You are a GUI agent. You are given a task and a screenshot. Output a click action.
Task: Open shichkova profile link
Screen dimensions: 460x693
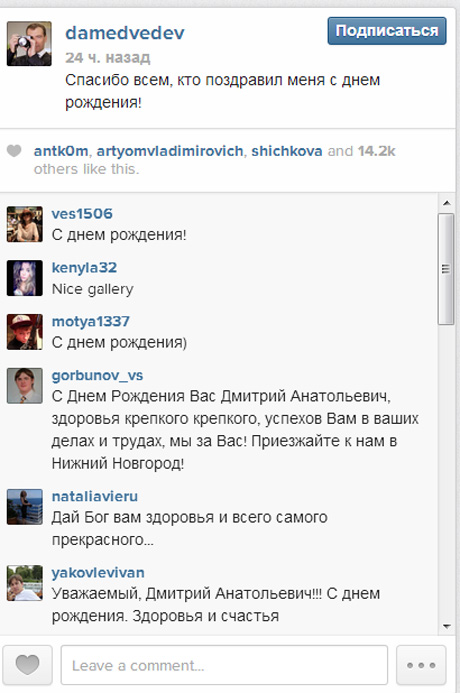click(x=287, y=151)
